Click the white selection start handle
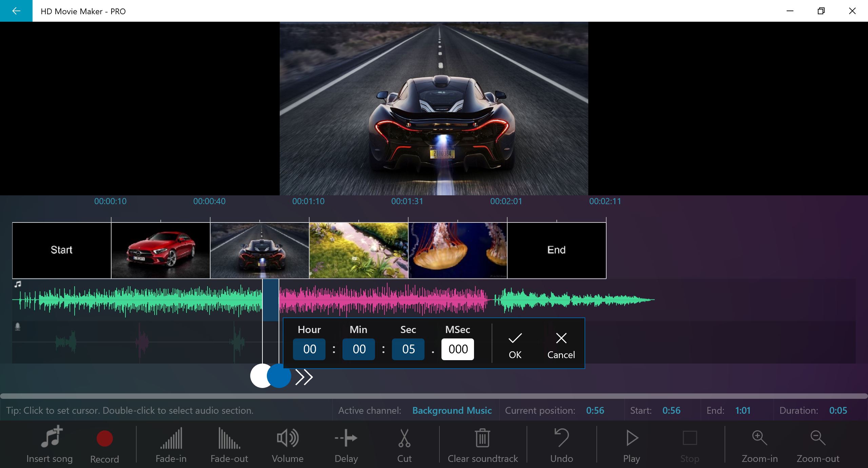 [258, 376]
